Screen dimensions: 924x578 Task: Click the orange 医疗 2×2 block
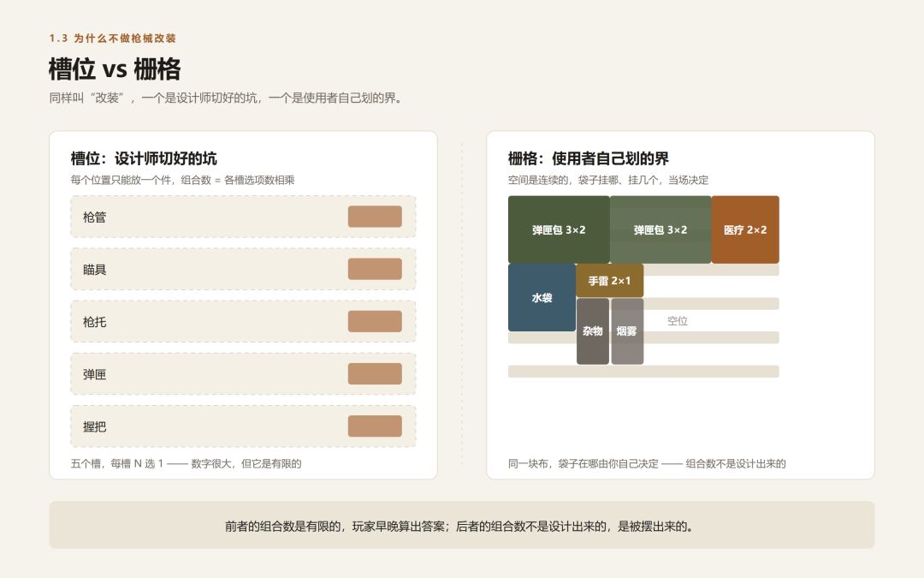pos(745,229)
